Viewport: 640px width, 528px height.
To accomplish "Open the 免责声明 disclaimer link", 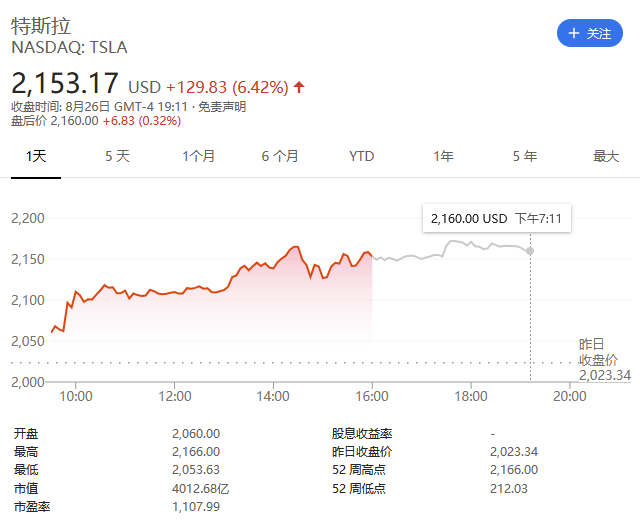I will (222, 106).
